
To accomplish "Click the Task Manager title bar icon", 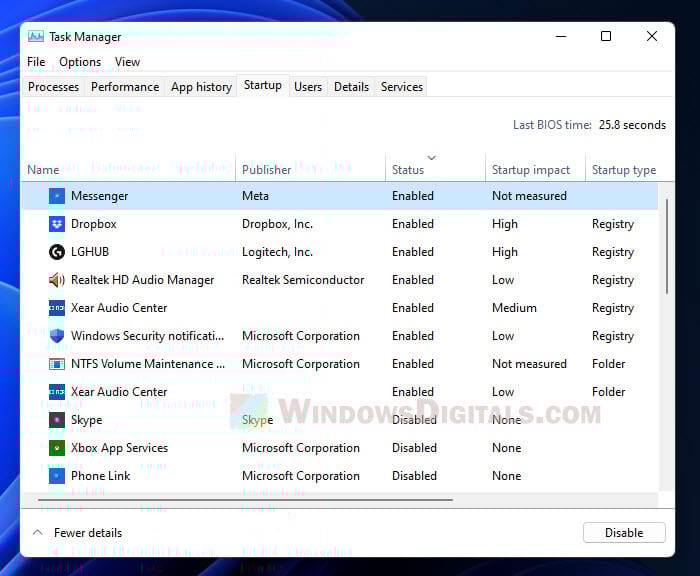I will pos(36,36).
